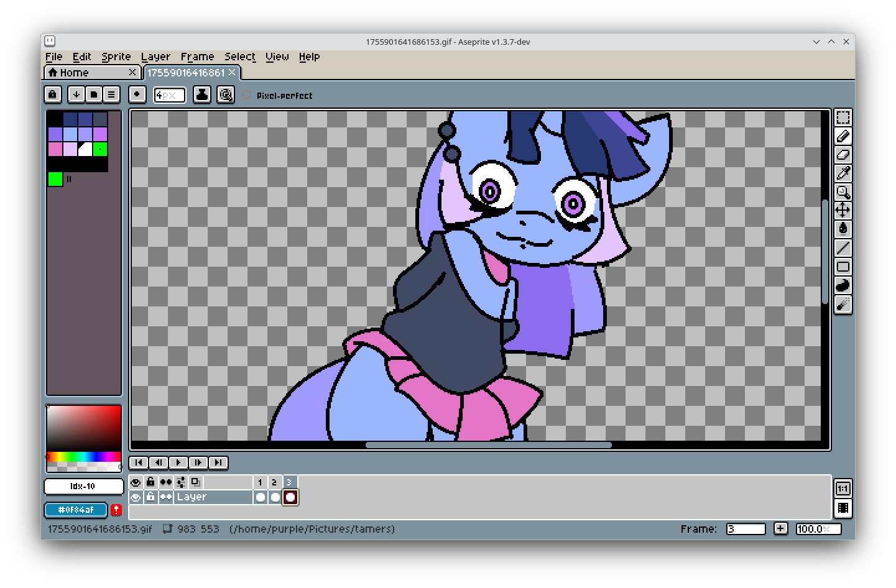This screenshot has height=588, width=896.
Task: Open the File menu
Action: [54, 57]
